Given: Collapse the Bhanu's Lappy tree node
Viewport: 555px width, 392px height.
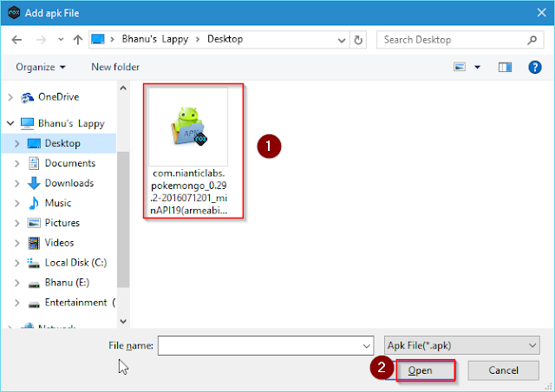Looking at the screenshot, I should tap(10, 123).
